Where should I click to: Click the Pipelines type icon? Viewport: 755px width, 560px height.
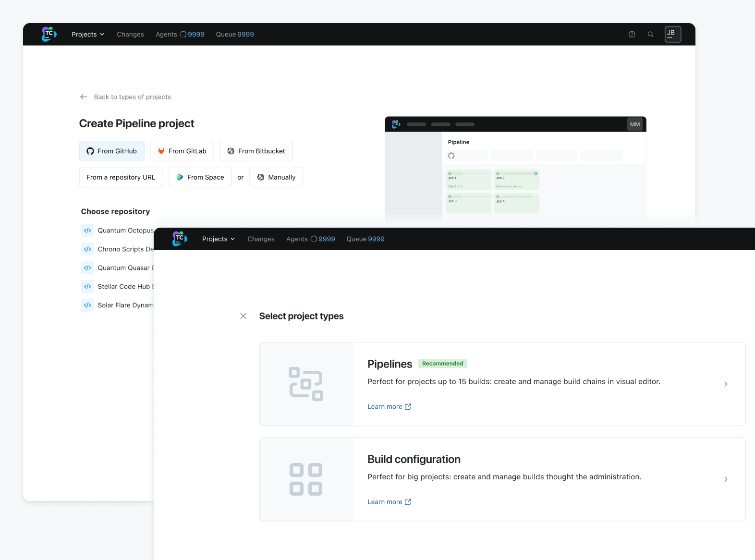(306, 384)
